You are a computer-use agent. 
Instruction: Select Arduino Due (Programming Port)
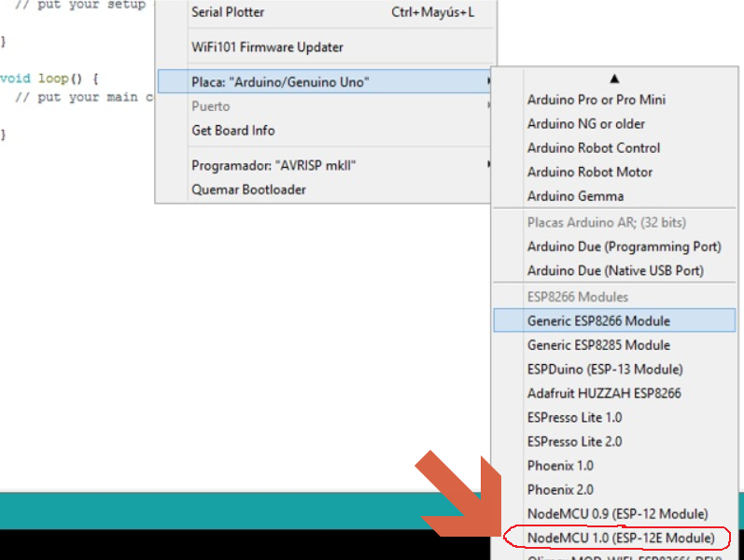(614, 246)
